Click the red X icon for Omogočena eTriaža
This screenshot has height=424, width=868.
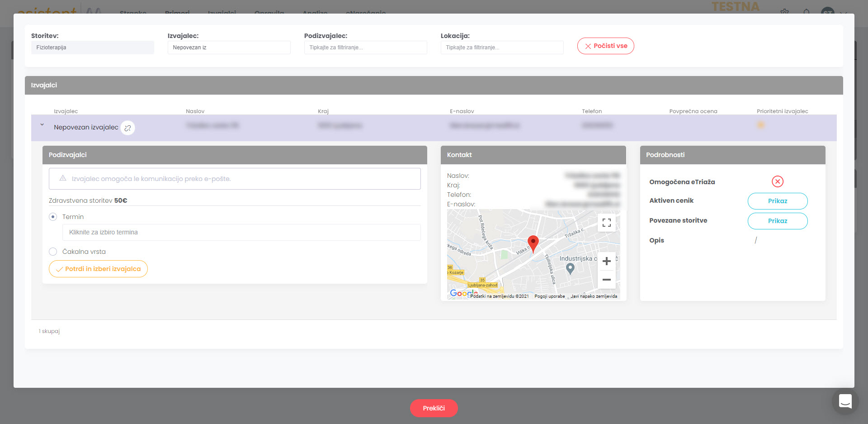click(x=777, y=181)
